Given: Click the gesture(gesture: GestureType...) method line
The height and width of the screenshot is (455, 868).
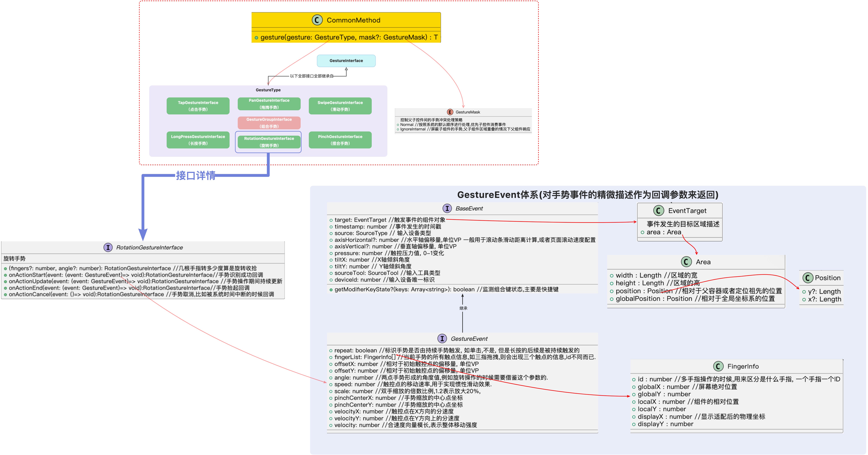Looking at the screenshot, I should pos(346,37).
